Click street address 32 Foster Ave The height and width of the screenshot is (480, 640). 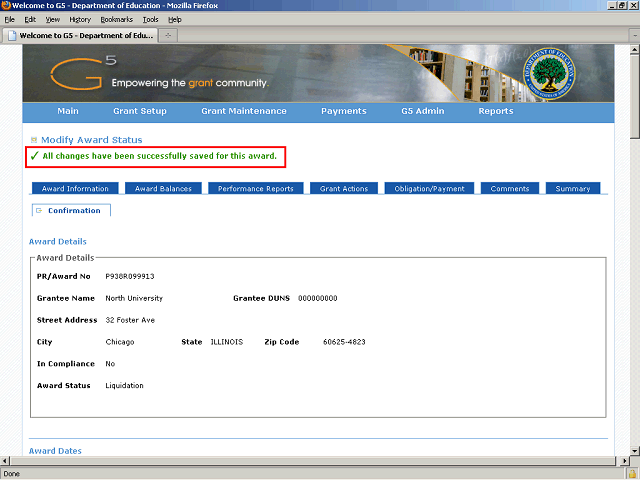[x=130, y=320]
